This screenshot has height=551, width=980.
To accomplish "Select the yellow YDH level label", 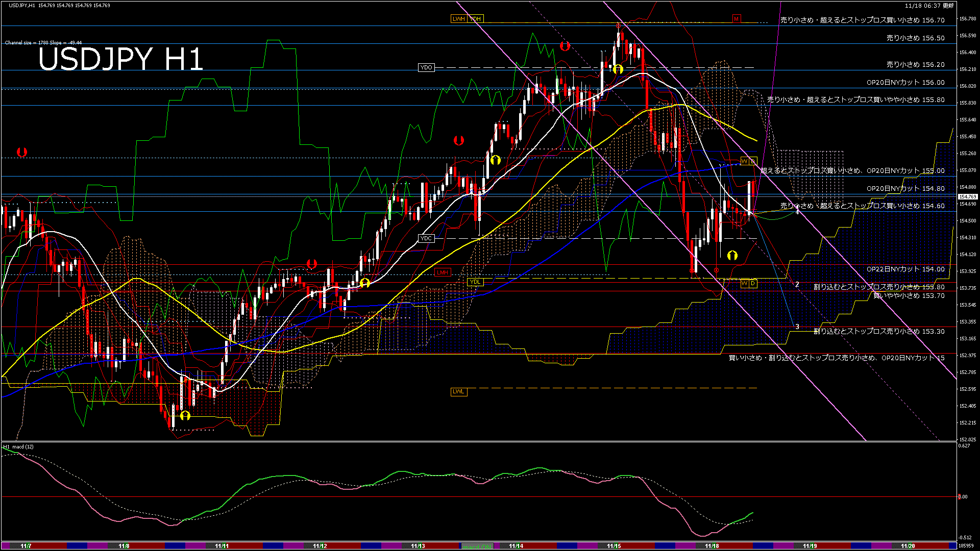I will (x=475, y=19).
